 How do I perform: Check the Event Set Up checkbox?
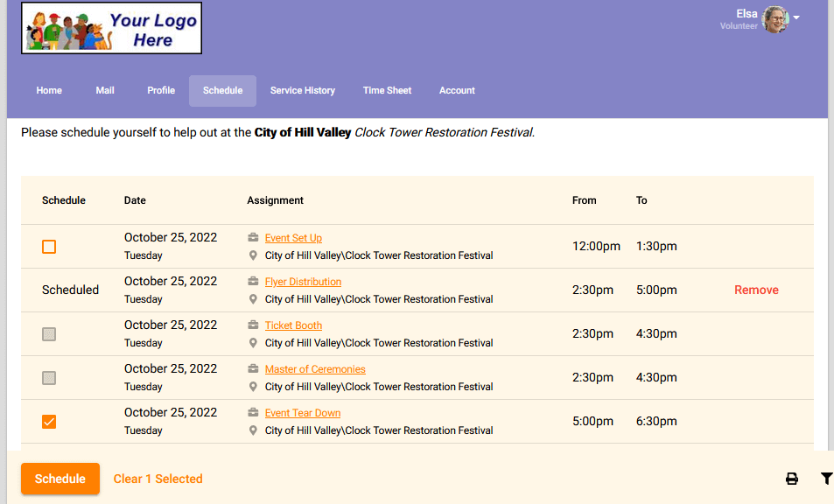pos(49,247)
